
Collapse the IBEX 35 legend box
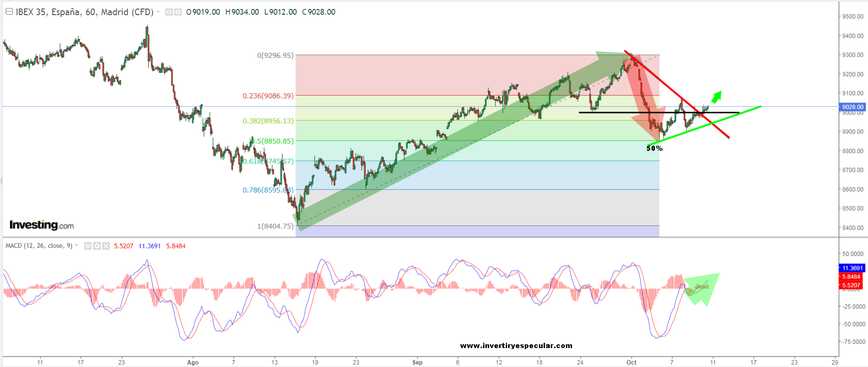pos(9,12)
